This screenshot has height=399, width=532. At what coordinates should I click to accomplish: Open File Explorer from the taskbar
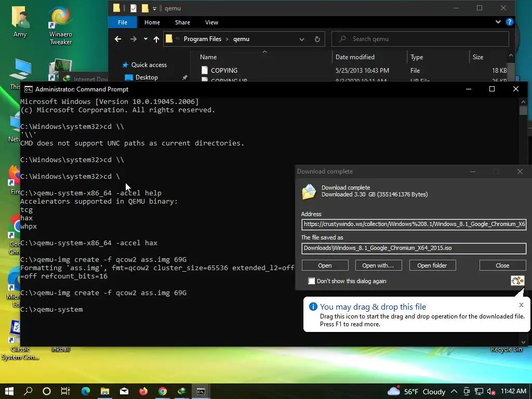tap(105, 391)
